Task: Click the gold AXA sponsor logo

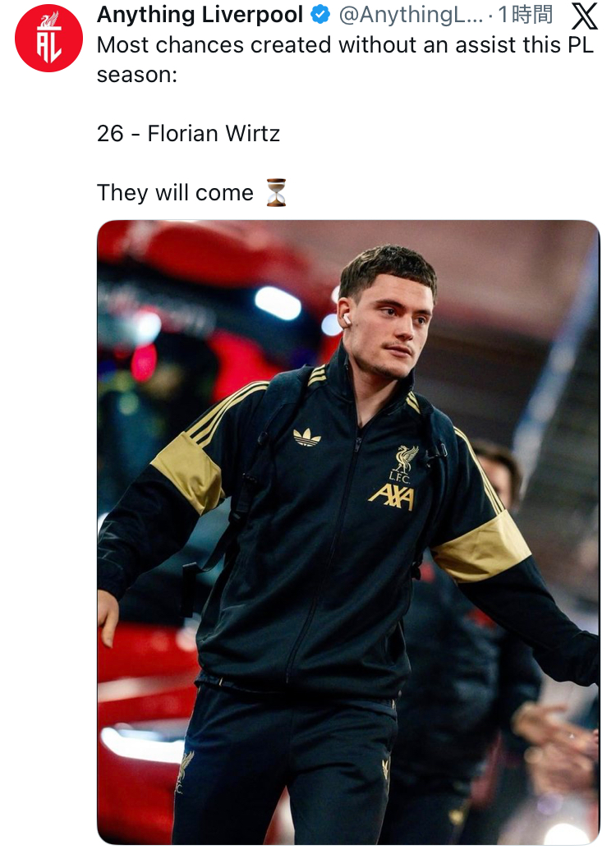Action: (x=392, y=498)
